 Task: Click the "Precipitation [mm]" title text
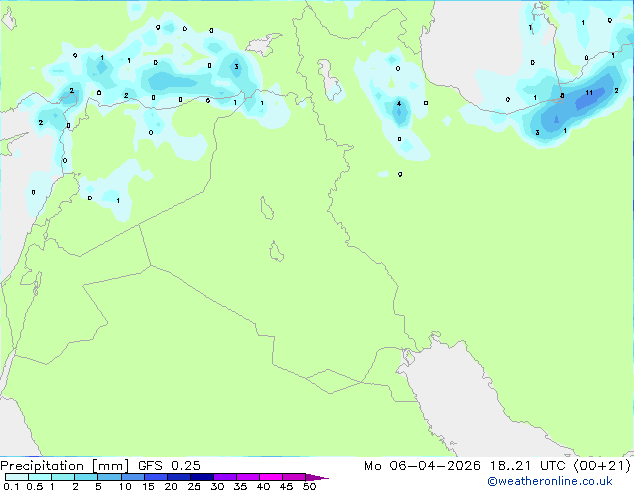point(65,466)
